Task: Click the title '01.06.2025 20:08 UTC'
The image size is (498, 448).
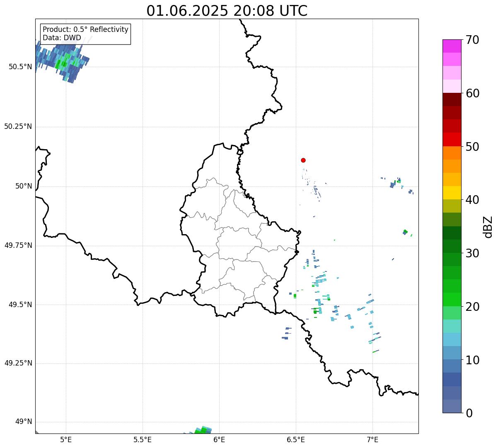Action: point(227,11)
